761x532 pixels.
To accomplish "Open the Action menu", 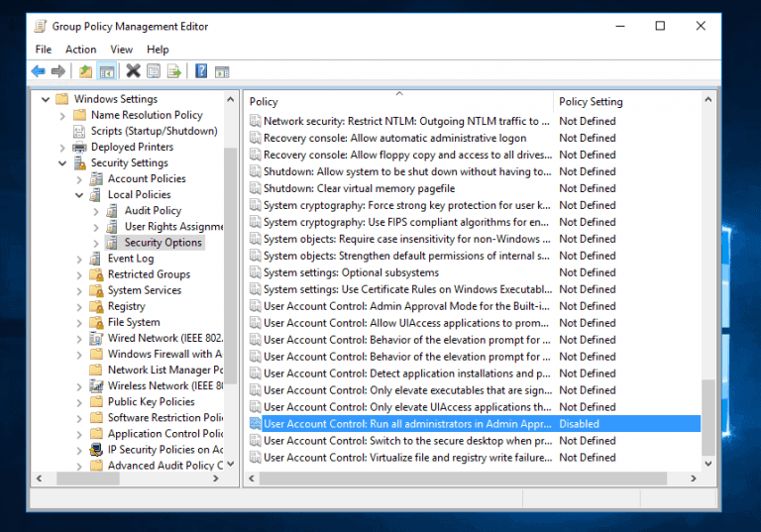I will tap(80, 50).
